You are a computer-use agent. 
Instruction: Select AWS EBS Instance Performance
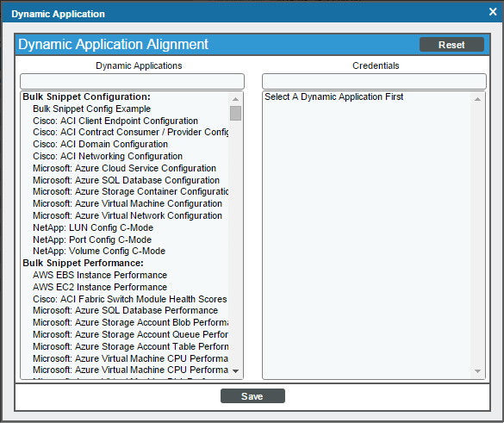pos(100,275)
